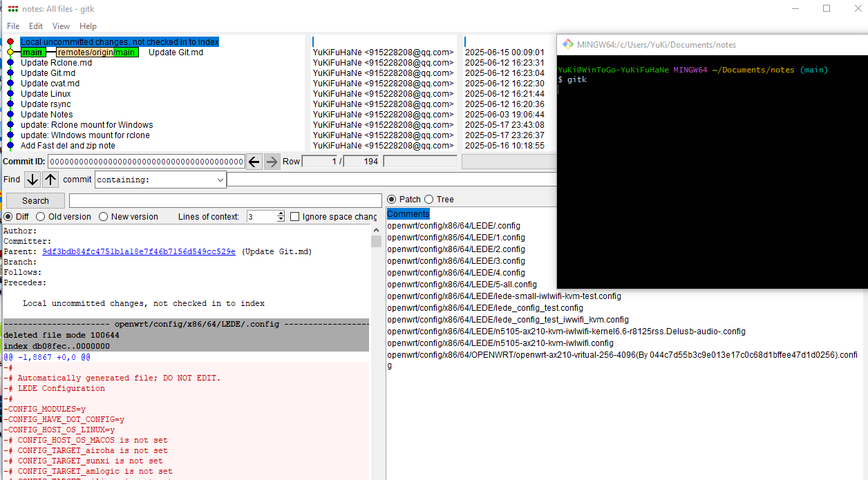The height and width of the screenshot is (480, 868).
Task: Click the forward arrow beside Commit ID
Action: (x=272, y=162)
